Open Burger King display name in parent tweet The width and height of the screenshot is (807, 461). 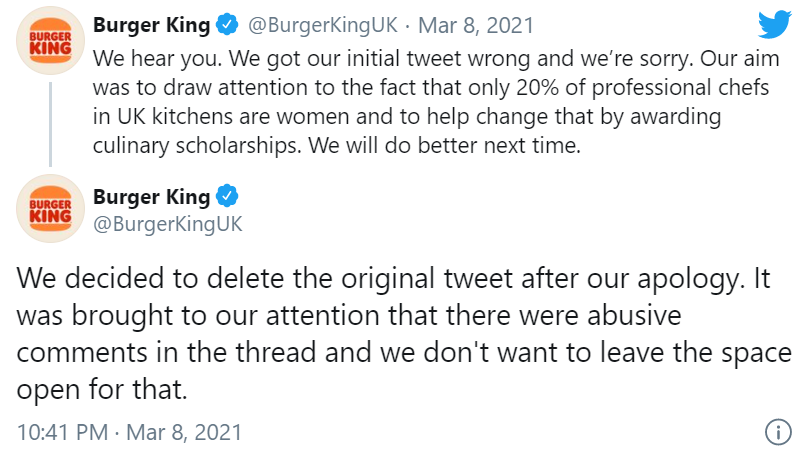tap(151, 25)
